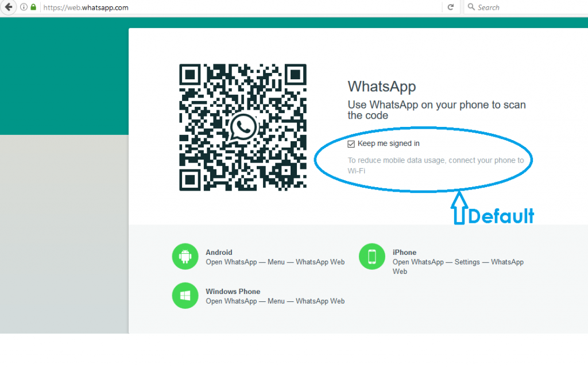Click the 'Keep me signed in' label
Screen dimensions: 588x368
click(x=389, y=144)
